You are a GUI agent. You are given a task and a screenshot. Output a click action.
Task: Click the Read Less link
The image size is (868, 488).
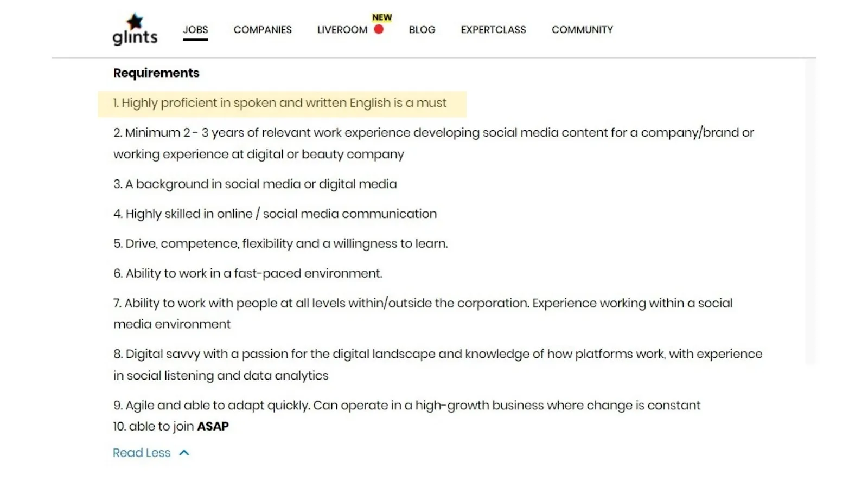142,452
